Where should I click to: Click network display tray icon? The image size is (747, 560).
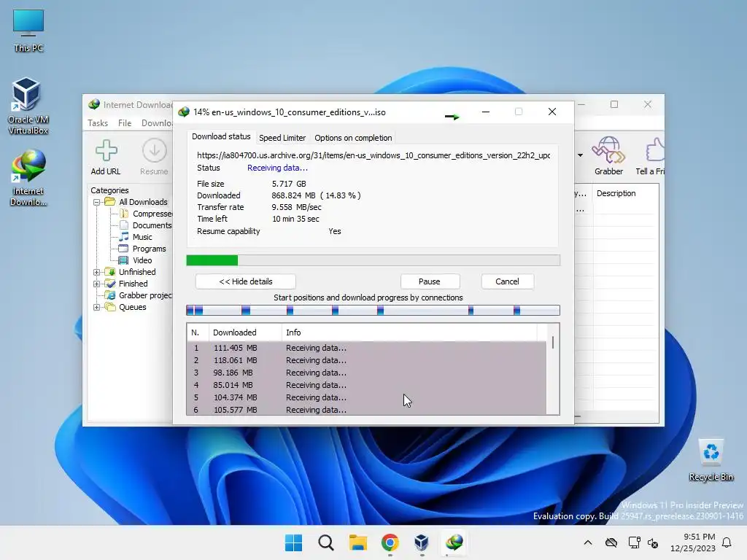tap(634, 542)
